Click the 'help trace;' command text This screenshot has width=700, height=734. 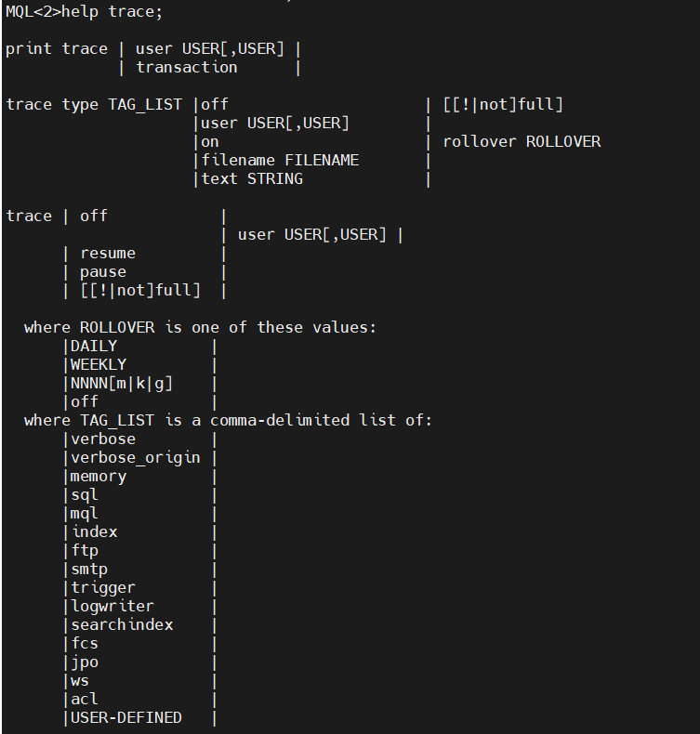pyautogui.click(x=112, y=12)
